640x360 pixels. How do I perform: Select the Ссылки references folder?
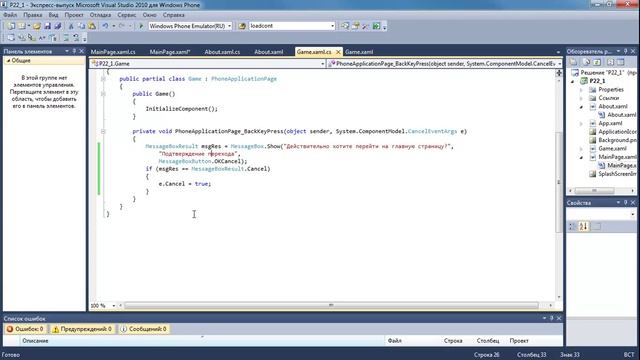pyautogui.click(x=609, y=98)
